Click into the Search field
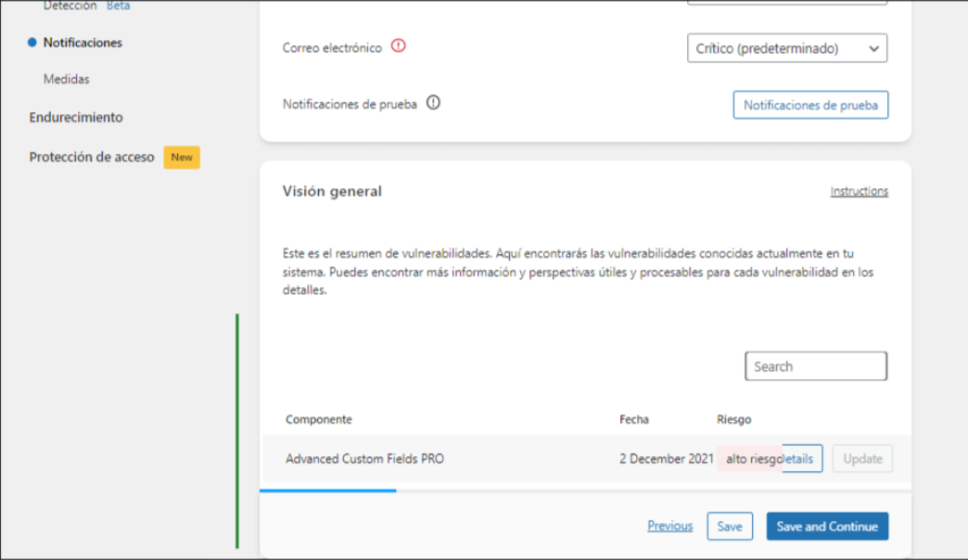The image size is (968, 560). click(816, 366)
